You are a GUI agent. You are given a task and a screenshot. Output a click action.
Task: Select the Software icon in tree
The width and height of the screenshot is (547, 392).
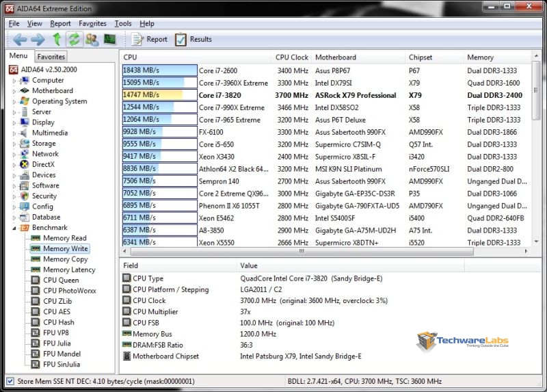[25, 185]
